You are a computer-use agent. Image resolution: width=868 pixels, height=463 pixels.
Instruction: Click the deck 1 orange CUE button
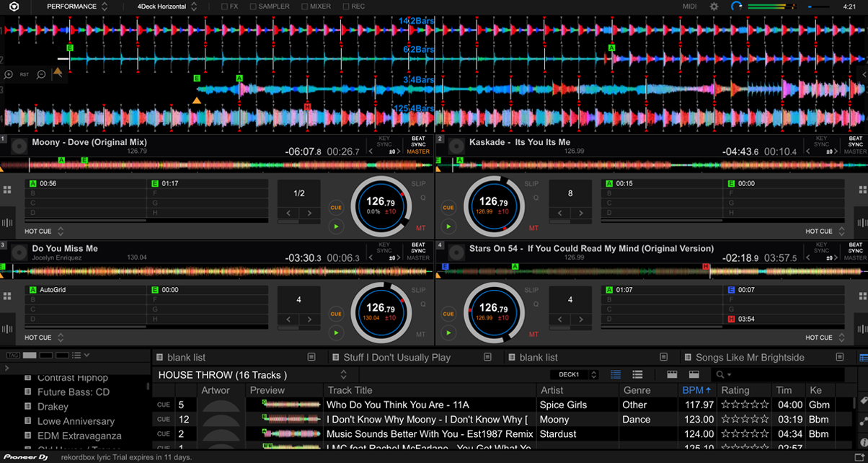pyautogui.click(x=336, y=208)
